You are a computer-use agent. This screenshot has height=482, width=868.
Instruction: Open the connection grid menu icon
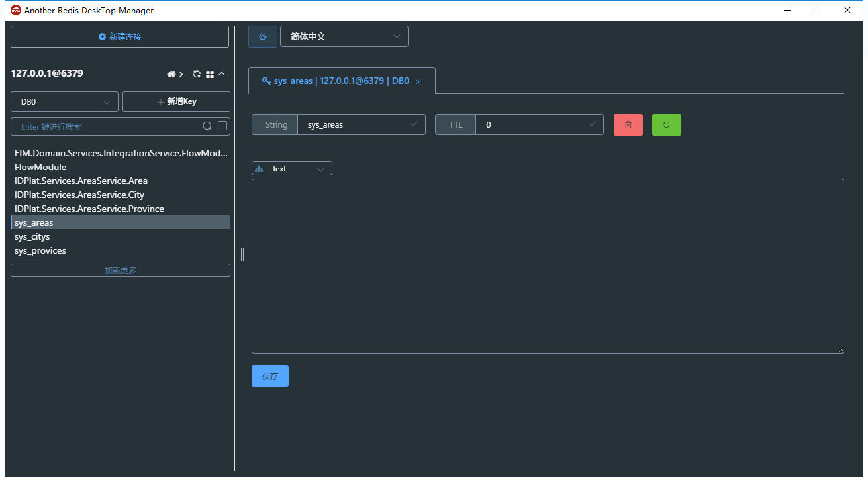coord(210,74)
